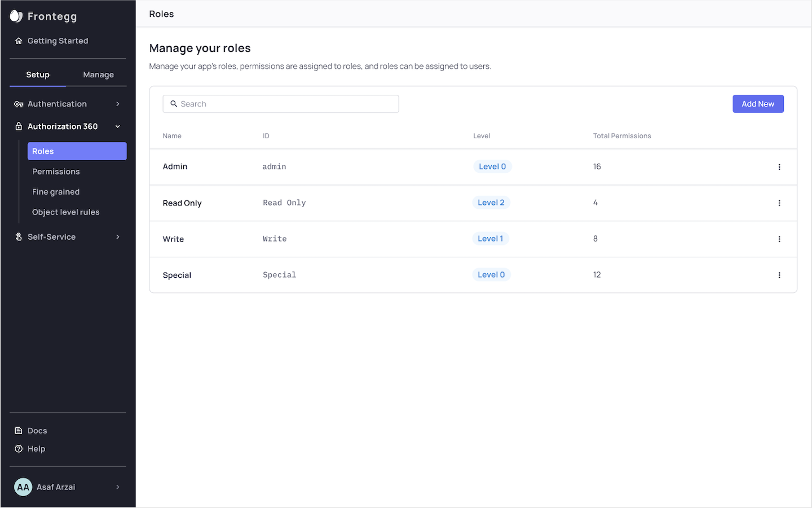Click the Help question mark icon
This screenshot has width=812, height=508.
coord(19,449)
